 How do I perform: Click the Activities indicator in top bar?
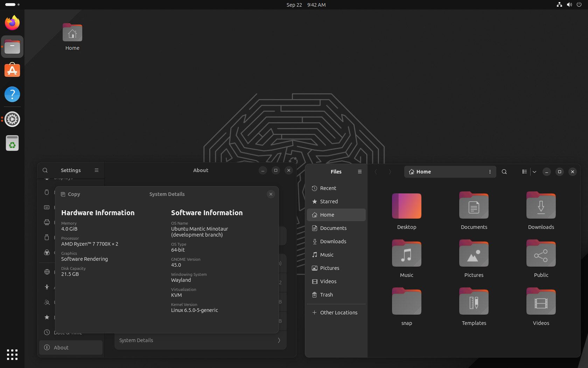click(x=12, y=5)
